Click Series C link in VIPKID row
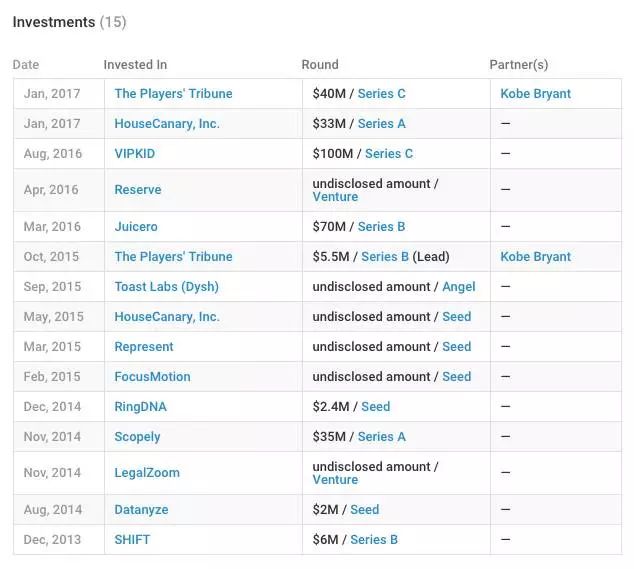The width and height of the screenshot is (634, 569). coord(389,154)
